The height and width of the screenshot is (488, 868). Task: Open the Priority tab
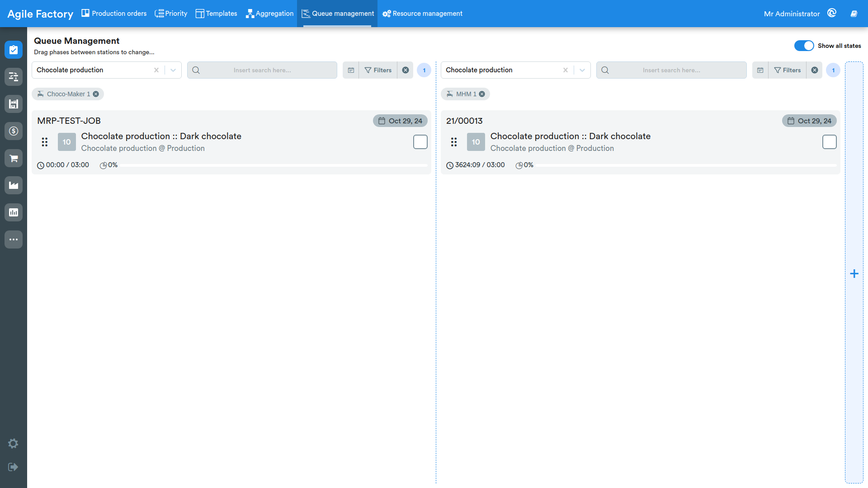pos(171,14)
